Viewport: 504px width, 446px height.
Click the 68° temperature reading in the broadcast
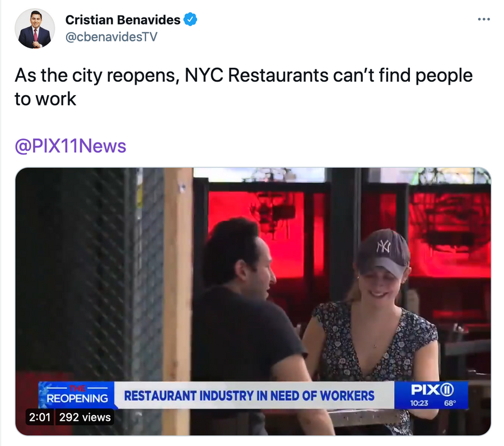tap(450, 403)
